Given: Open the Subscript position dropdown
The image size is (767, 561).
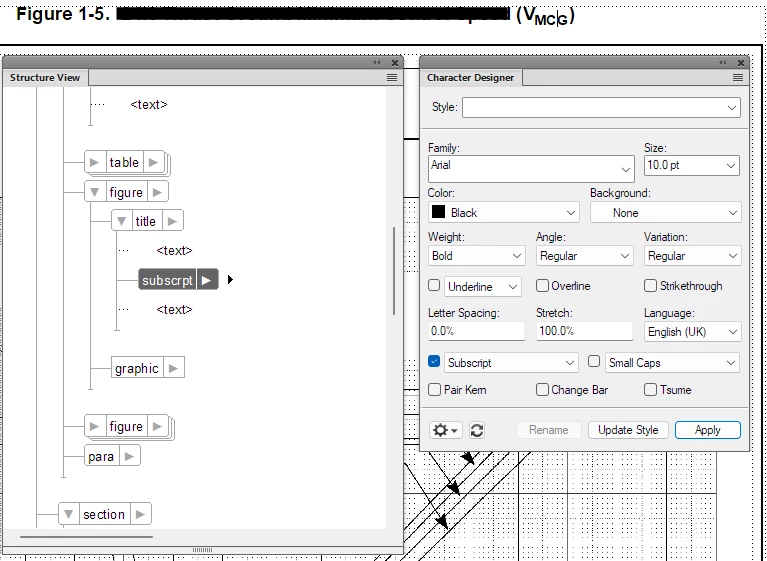Looking at the screenshot, I should click(511, 363).
